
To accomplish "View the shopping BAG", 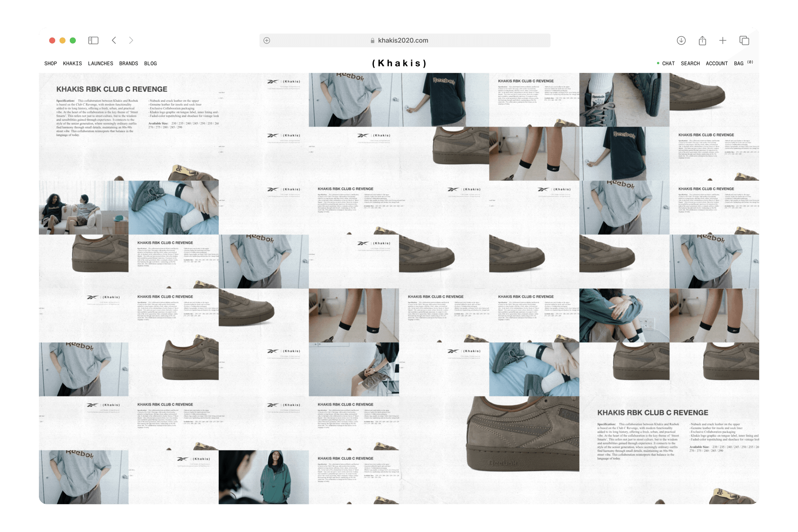I will (743, 63).
